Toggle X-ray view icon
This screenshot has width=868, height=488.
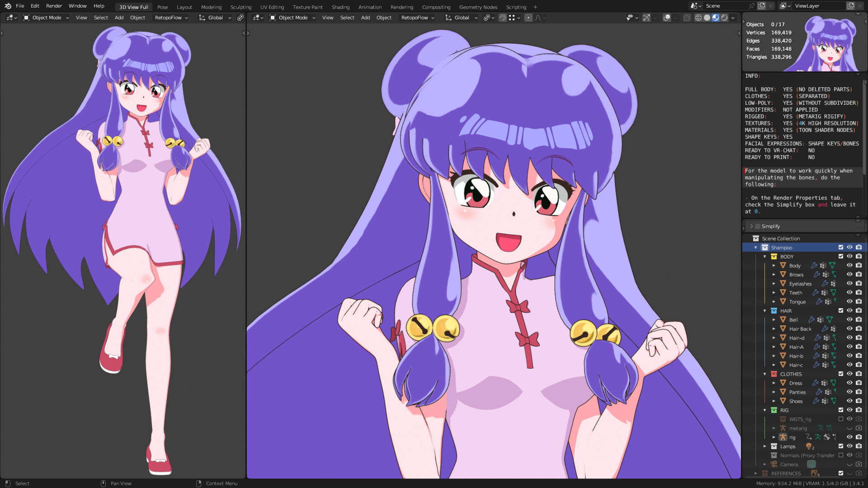[687, 18]
